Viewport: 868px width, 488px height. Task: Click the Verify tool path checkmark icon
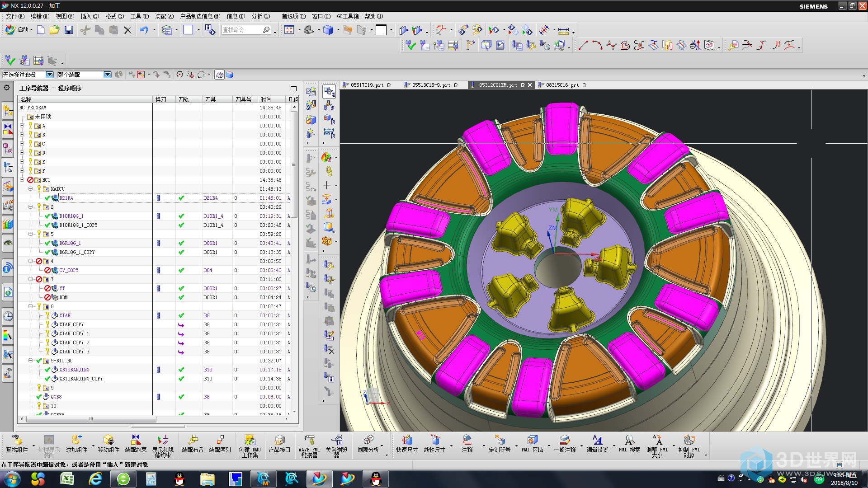tap(410, 45)
